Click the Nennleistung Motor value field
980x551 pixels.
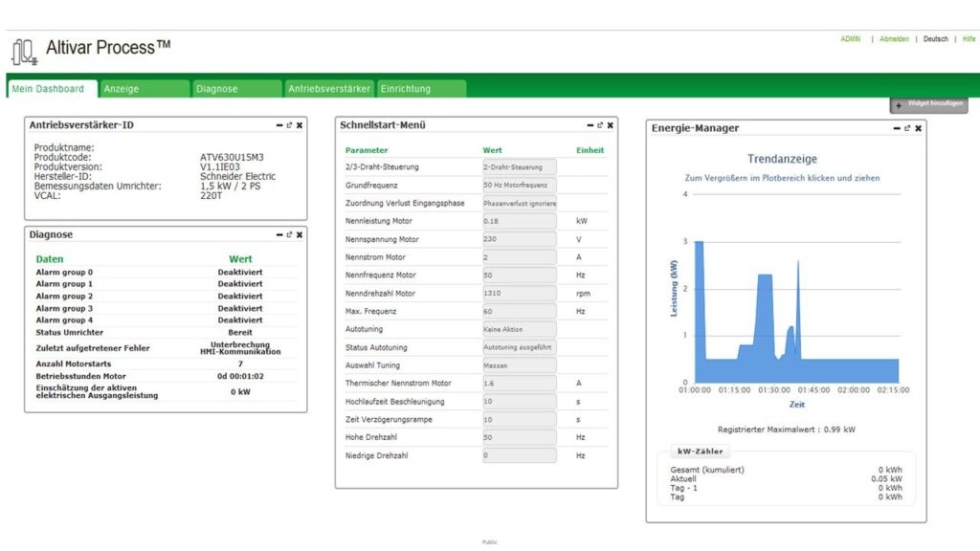tap(519, 221)
